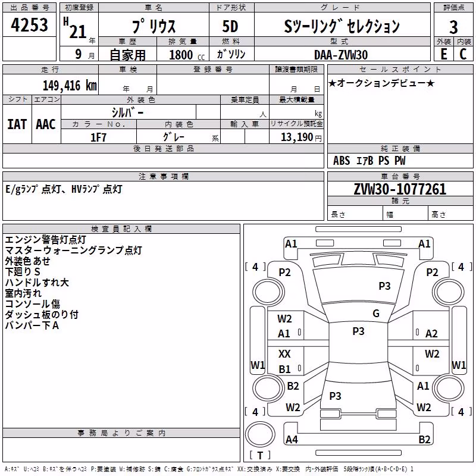
Task: Click the セールスポイント header
Action: (x=400, y=69)
